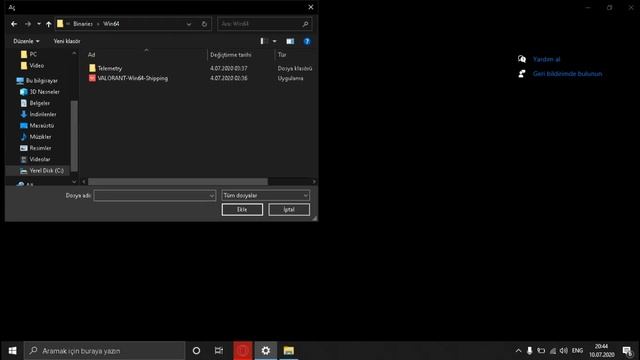Click the horizontal scrollbar in file list
Viewport: 640px width, 360px height.
[x=178, y=182]
